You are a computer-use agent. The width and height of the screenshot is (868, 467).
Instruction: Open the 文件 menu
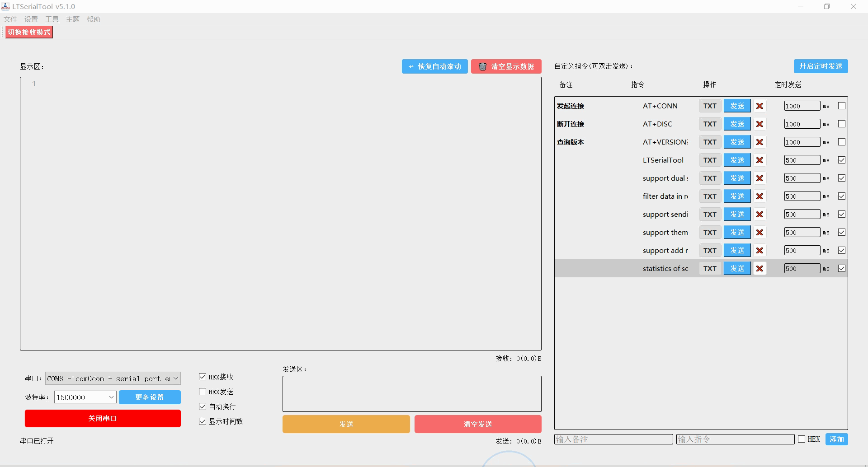click(x=10, y=19)
